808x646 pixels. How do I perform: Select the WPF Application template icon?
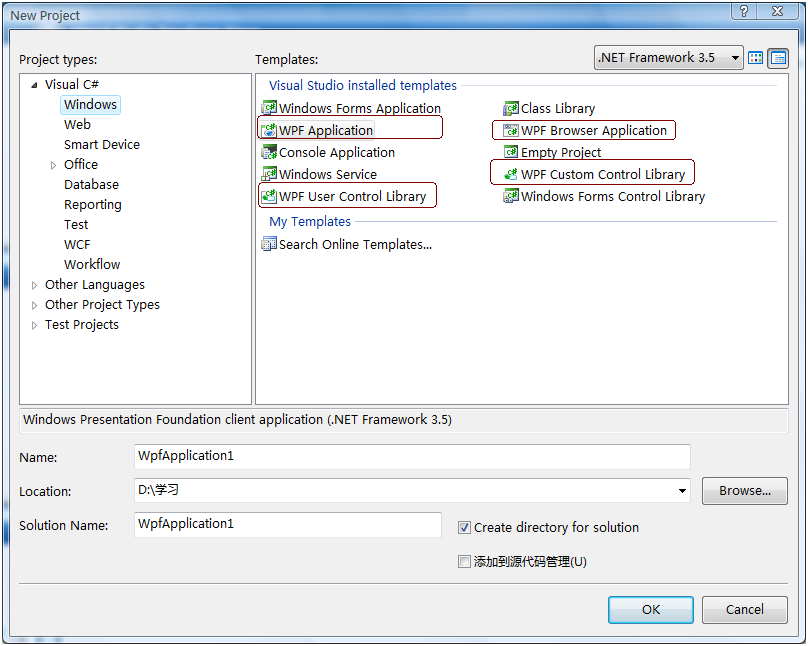[x=269, y=130]
